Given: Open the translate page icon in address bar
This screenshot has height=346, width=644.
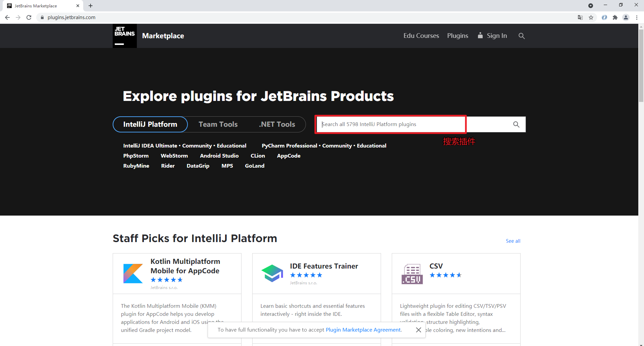Looking at the screenshot, I should pyautogui.click(x=580, y=17).
